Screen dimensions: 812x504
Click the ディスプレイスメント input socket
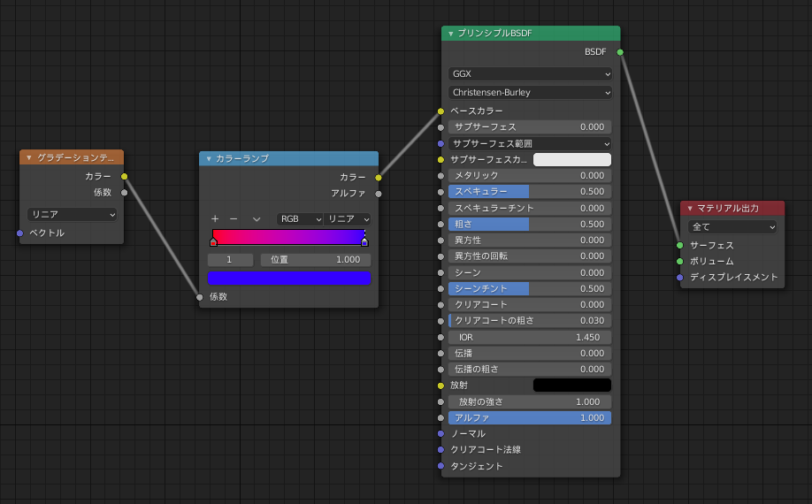pos(680,278)
